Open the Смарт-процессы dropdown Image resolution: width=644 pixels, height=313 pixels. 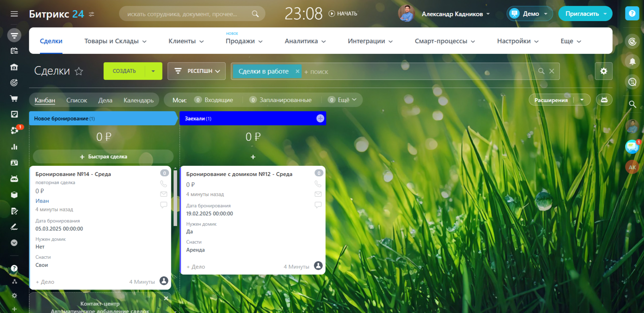(x=445, y=41)
